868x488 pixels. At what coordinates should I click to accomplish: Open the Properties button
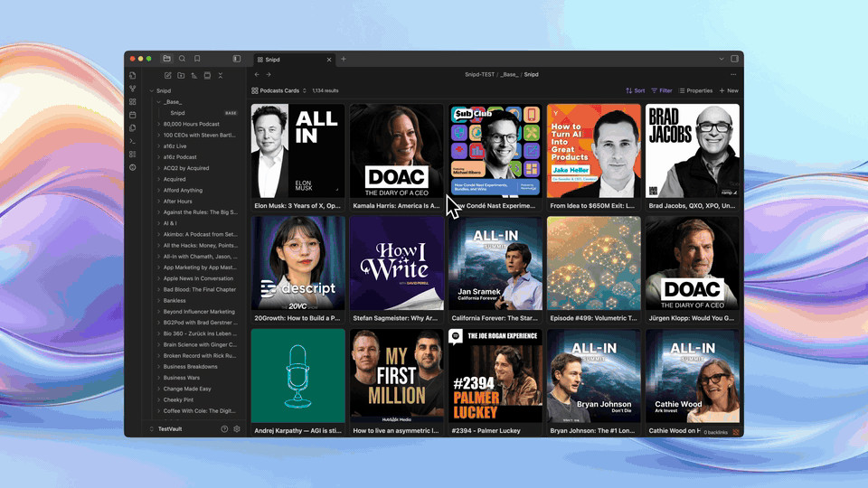pyautogui.click(x=696, y=90)
